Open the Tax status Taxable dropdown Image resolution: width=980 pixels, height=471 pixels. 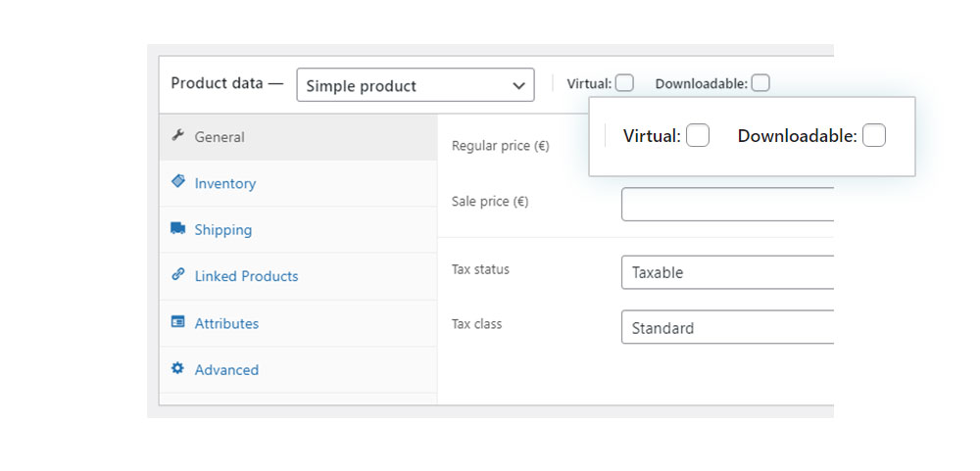(728, 272)
